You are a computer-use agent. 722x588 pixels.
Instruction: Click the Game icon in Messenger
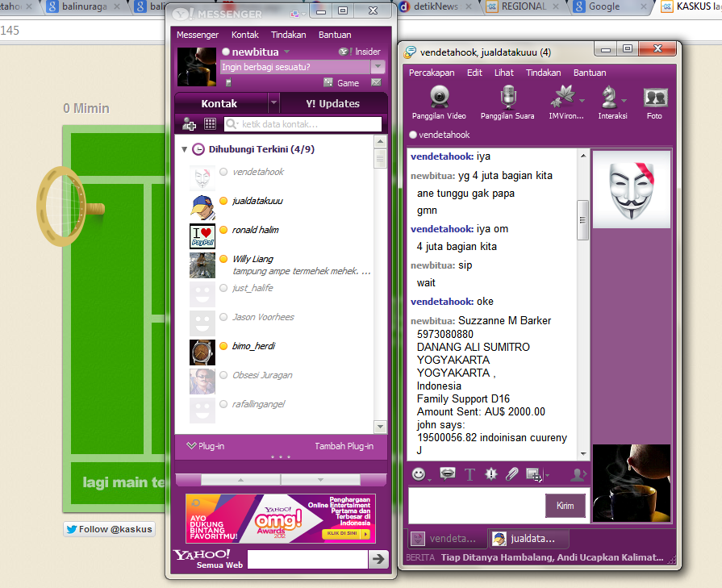[328, 82]
